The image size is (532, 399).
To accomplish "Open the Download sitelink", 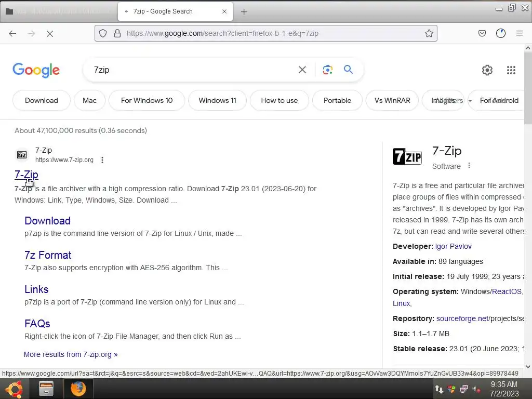I will 47,221.
